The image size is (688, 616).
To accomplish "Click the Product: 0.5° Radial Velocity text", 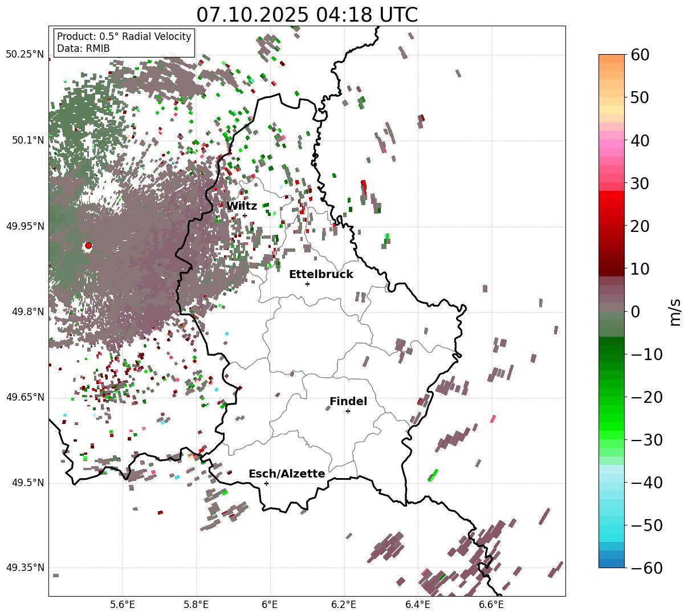I will coord(124,36).
